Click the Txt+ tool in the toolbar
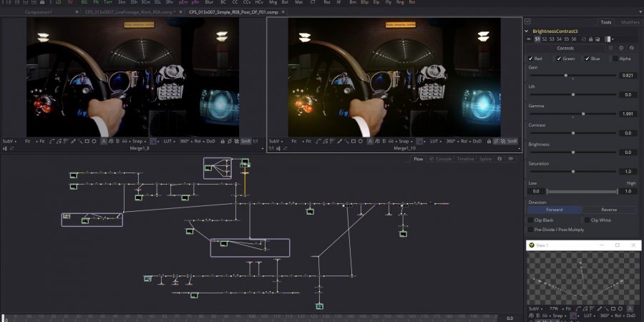Viewport: 644px width, 322px height. pyautogui.click(x=107, y=3)
